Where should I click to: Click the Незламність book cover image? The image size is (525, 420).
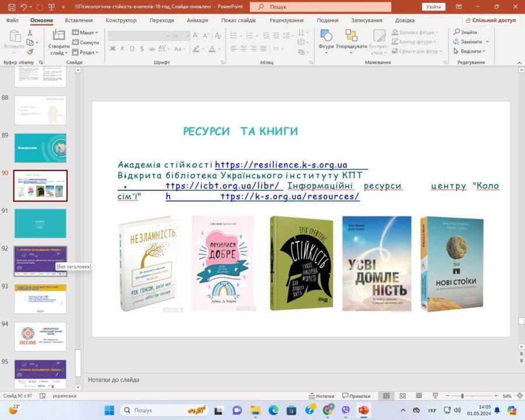click(149, 264)
